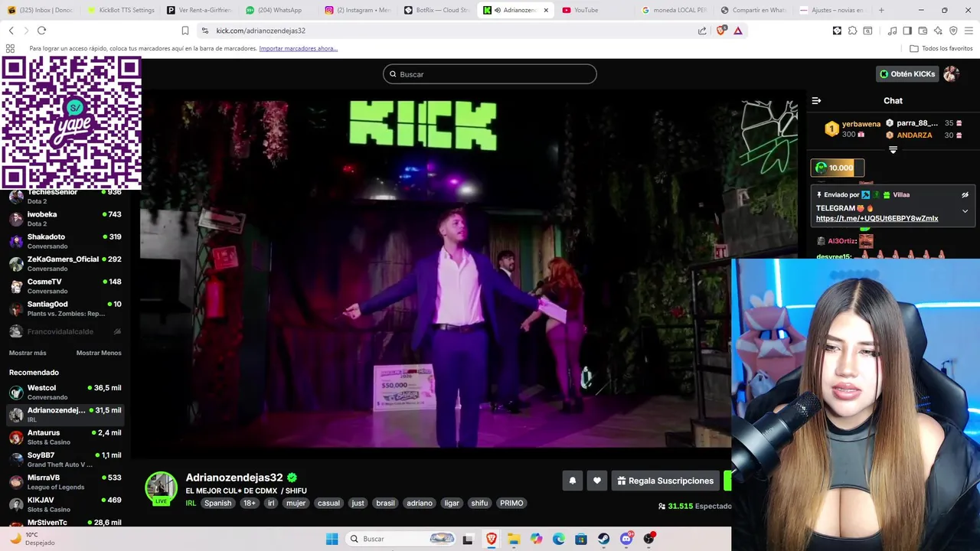
Task: Open a new browser tab
Action: 881,10
